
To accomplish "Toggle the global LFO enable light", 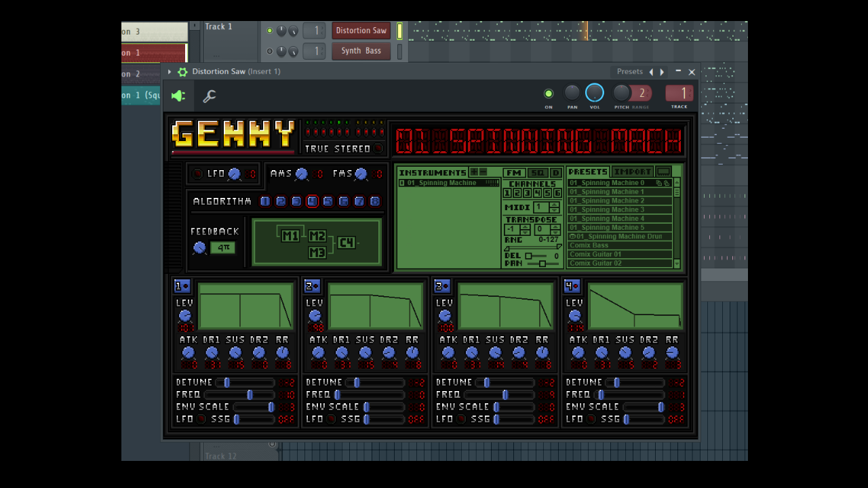I will [197, 174].
